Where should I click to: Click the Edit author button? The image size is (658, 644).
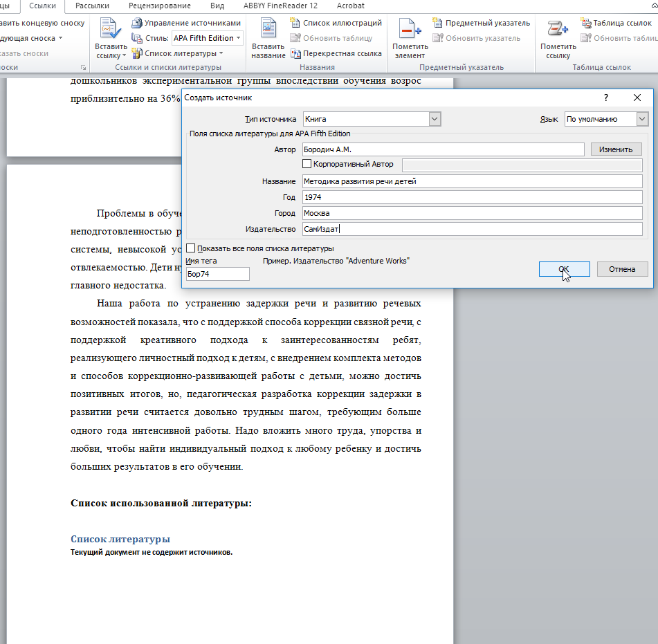click(x=616, y=149)
